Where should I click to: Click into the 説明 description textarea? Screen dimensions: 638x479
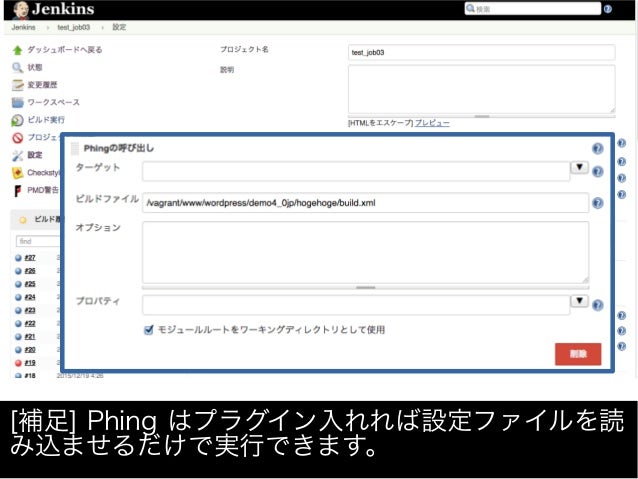click(x=481, y=89)
